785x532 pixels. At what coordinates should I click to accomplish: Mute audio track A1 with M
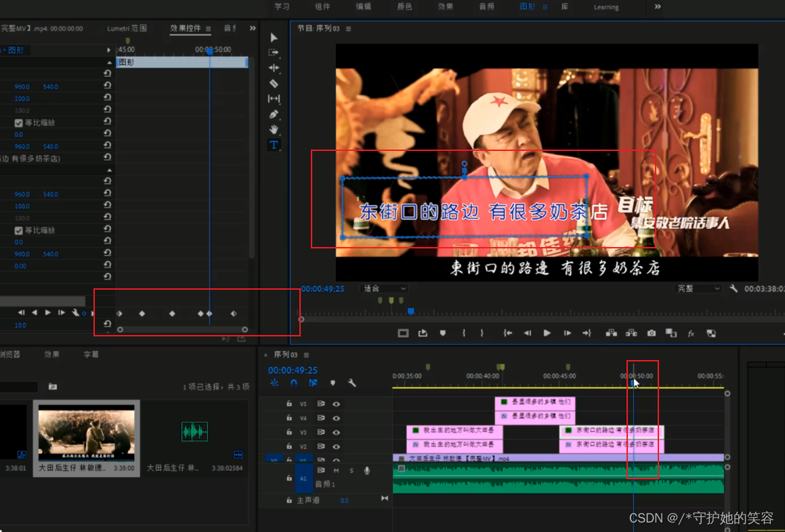pos(336,470)
